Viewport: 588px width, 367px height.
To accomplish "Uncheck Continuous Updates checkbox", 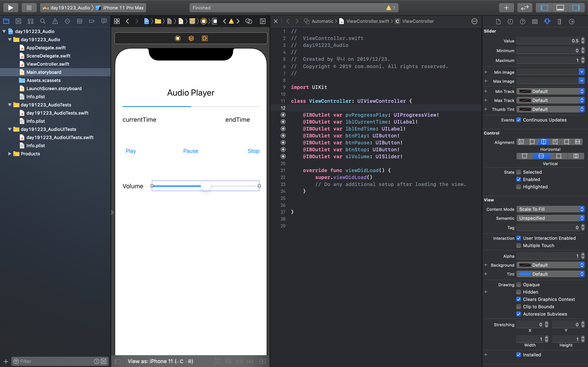I will 519,120.
